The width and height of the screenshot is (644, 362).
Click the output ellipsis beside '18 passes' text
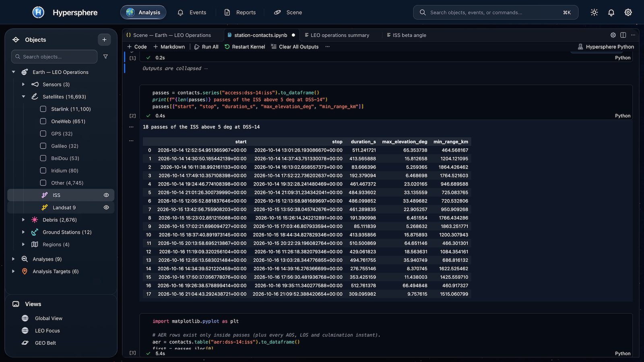click(x=131, y=127)
